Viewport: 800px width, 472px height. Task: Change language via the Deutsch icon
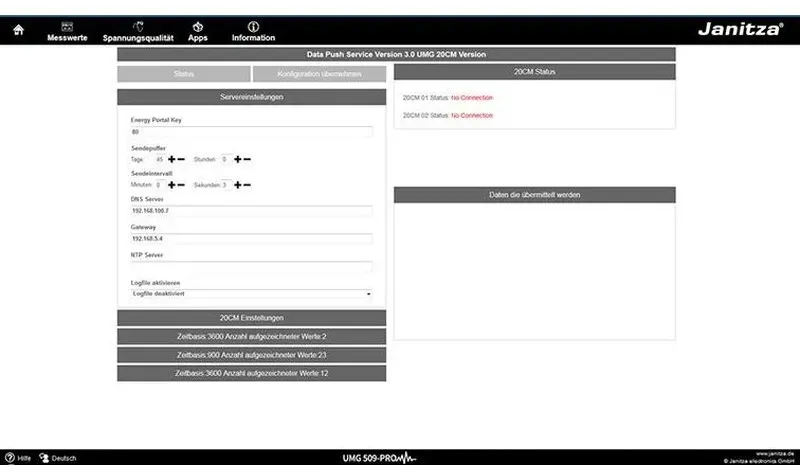click(44, 458)
